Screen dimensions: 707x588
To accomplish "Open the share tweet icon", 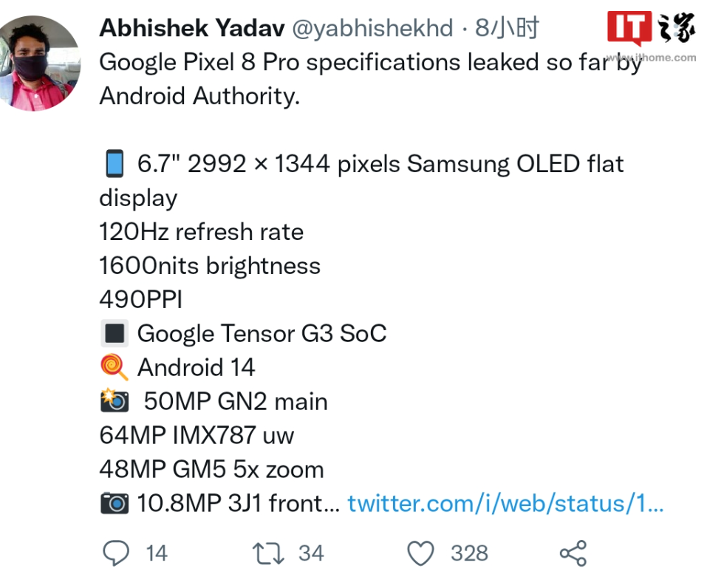I will [x=573, y=553].
